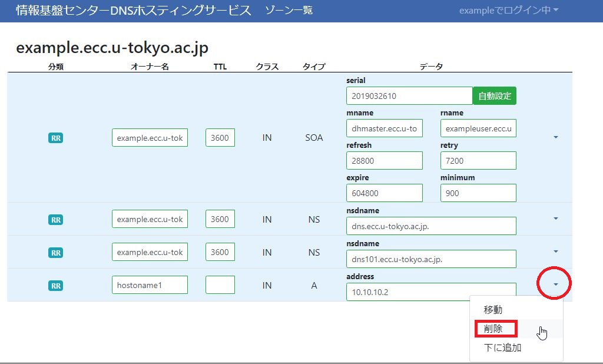
Task: Choose 下に追加 in the row menu
Action: [x=516, y=348]
